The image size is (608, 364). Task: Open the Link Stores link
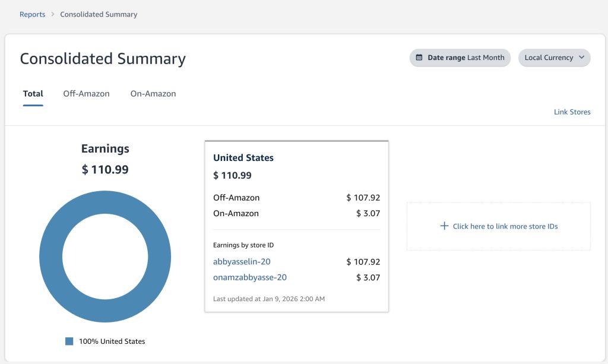[572, 112]
